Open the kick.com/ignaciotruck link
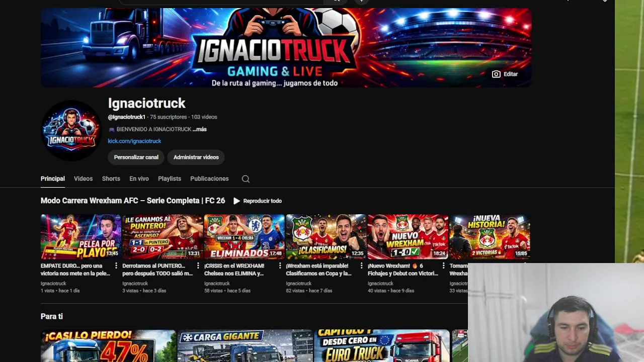This screenshot has height=362, width=644. (x=134, y=141)
